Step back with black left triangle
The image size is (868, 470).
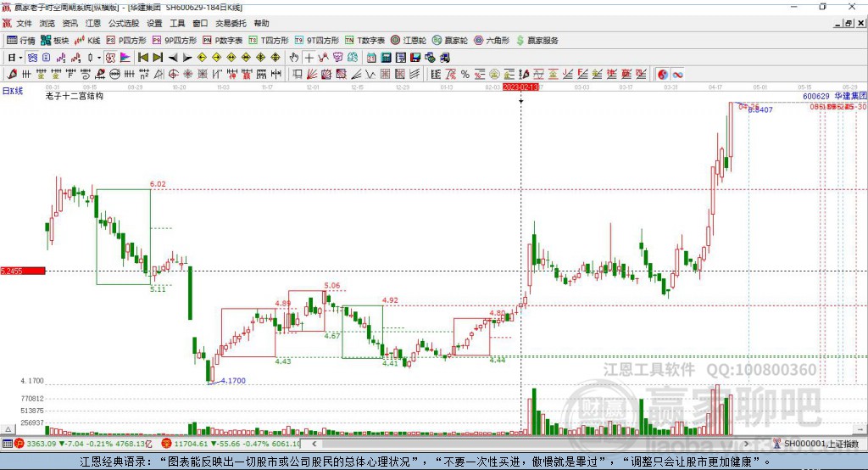[x=173, y=58]
